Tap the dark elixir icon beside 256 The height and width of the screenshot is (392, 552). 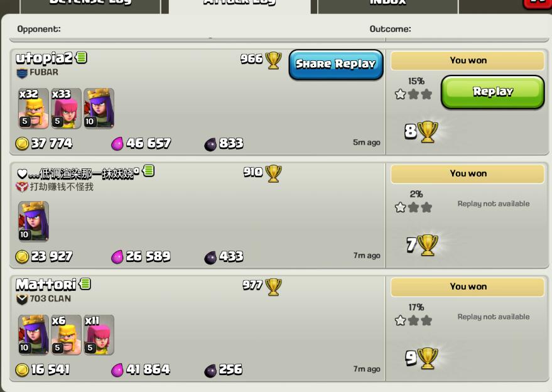click(x=210, y=371)
